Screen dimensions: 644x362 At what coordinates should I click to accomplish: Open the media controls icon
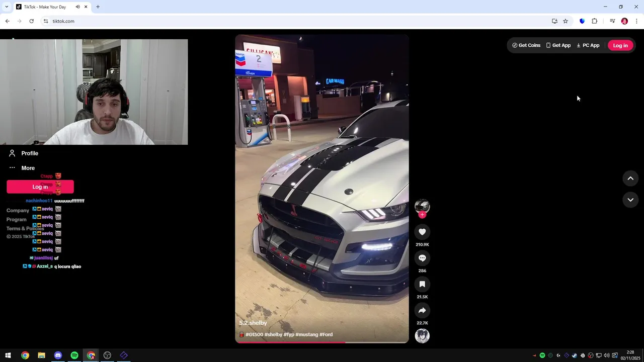tap(612, 21)
